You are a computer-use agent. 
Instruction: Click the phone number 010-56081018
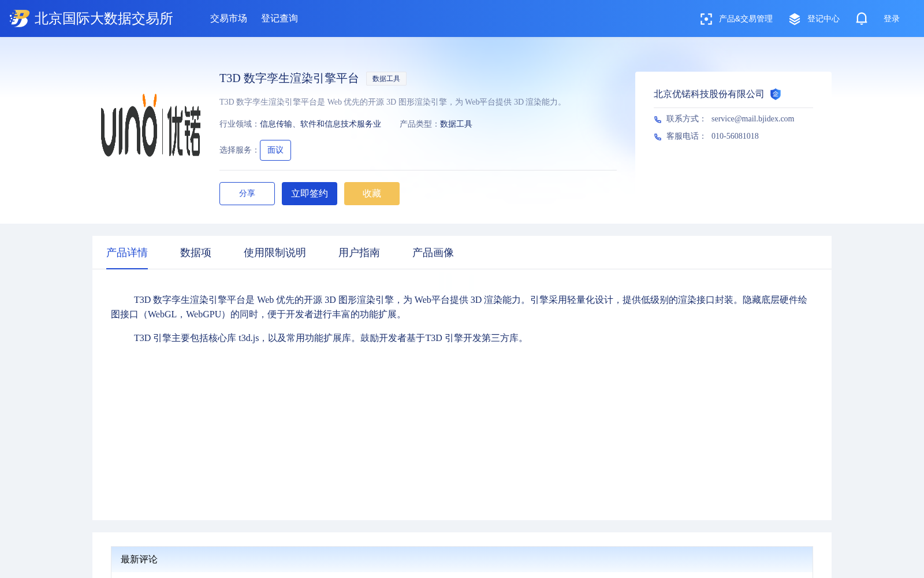point(735,136)
